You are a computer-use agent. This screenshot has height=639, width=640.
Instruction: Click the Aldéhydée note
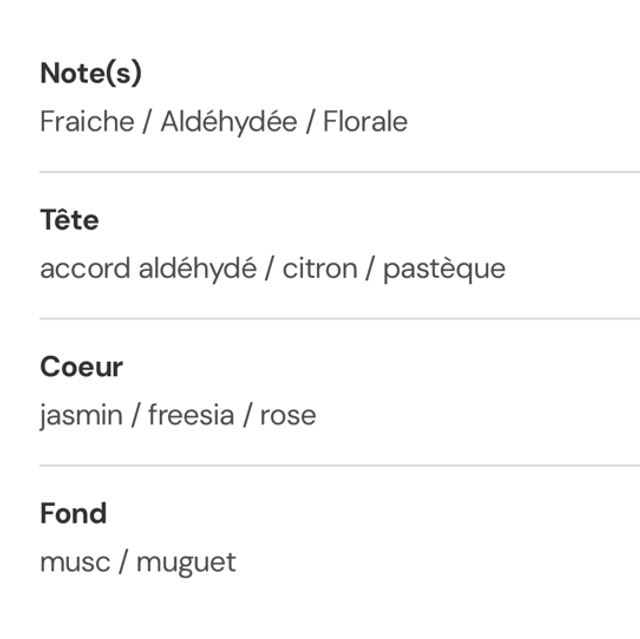coord(229,122)
